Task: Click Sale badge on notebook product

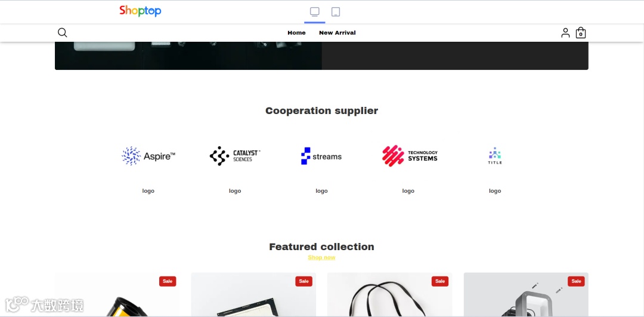Action: point(304,281)
